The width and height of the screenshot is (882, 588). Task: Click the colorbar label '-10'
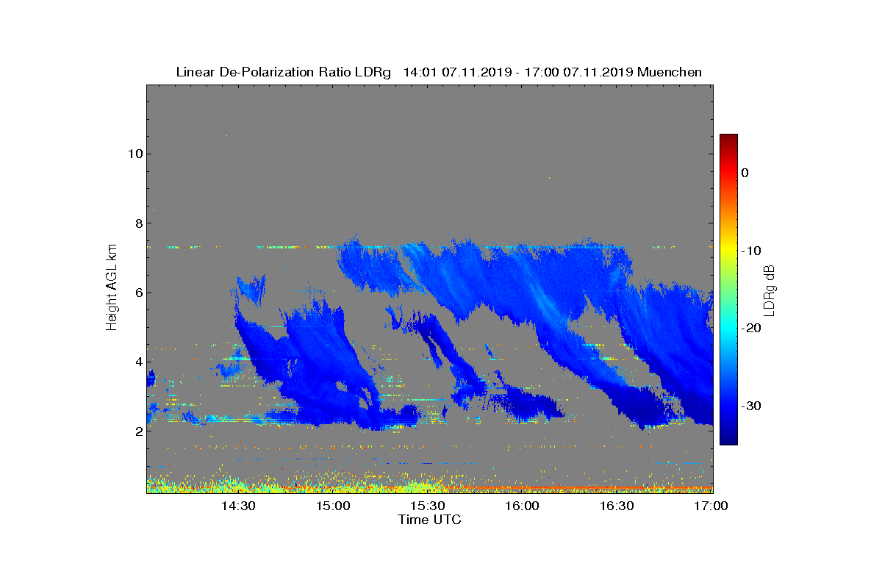point(750,251)
